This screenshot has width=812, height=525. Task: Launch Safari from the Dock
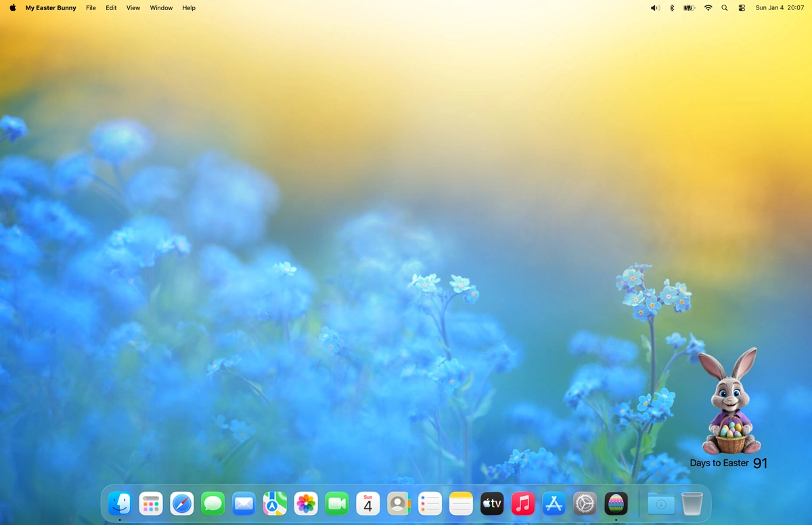pyautogui.click(x=182, y=503)
